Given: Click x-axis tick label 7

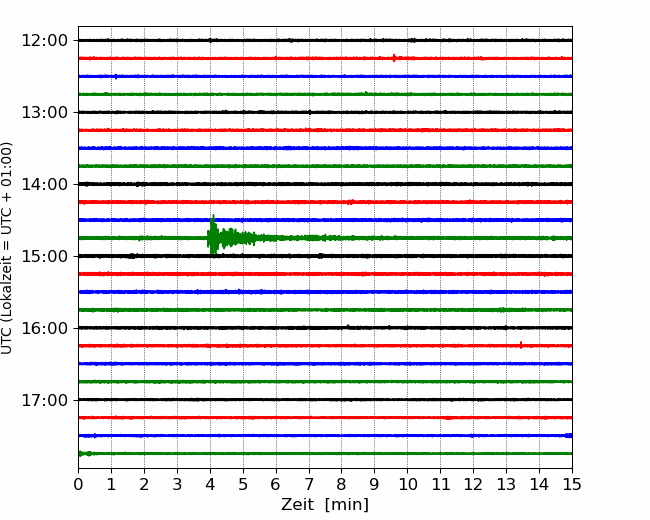Looking at the screenshot, I should (309, 484).
